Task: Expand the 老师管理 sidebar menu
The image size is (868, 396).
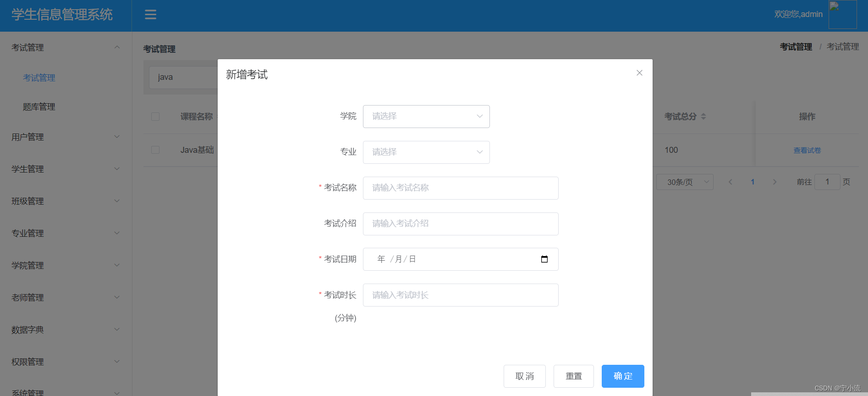Action: point(66,297)
